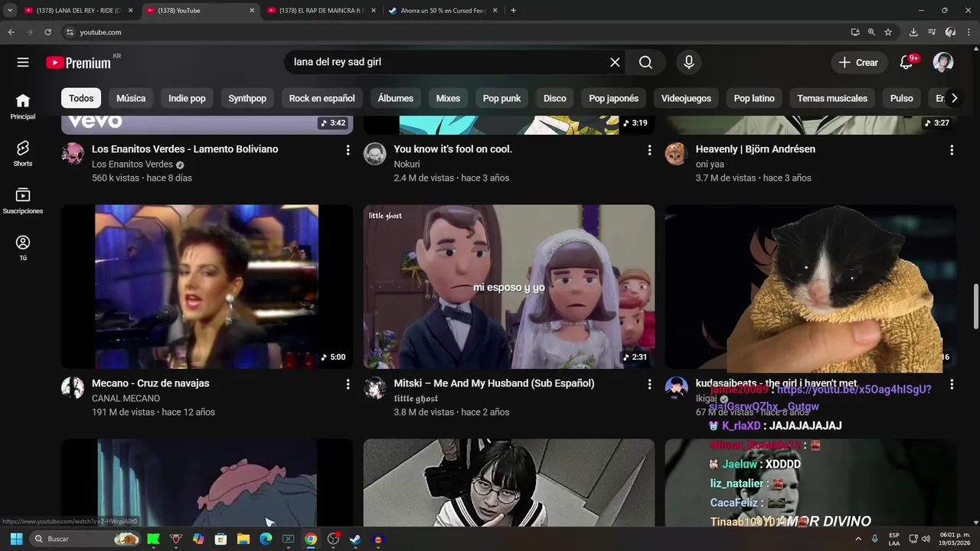Open the tab search dropdown arrow
Image resolution: width=980 pixels, height=551 pixels.
coord(10,11)
